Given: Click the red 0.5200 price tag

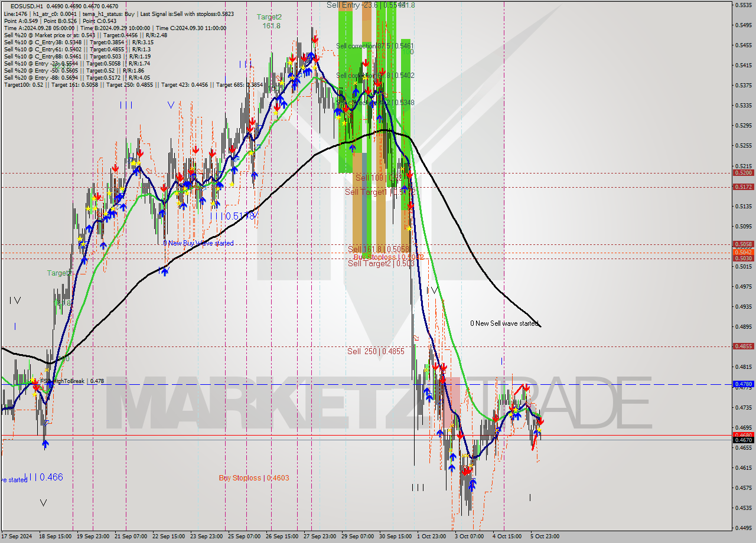Looking at the screenshot, I should click(743, 173).
